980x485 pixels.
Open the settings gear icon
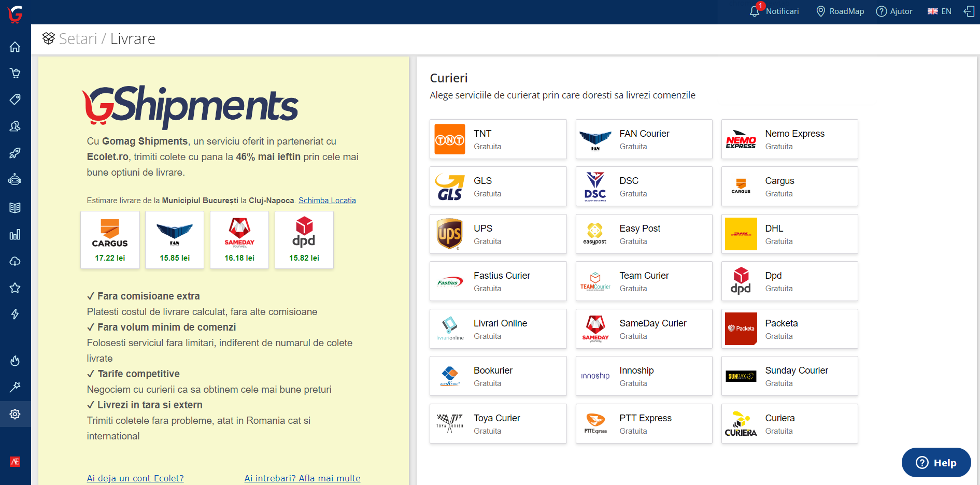[15, 414]
